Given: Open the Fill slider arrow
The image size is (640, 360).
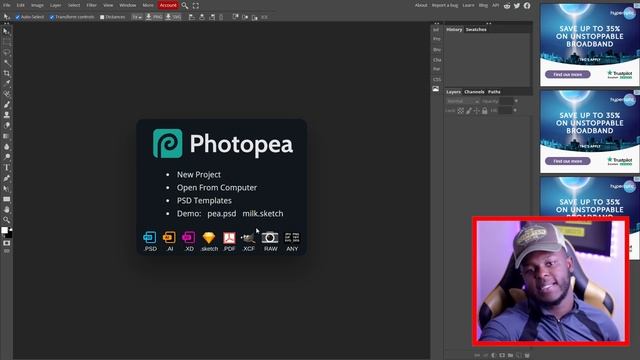Looking at the screenshot, I should 515,110.
